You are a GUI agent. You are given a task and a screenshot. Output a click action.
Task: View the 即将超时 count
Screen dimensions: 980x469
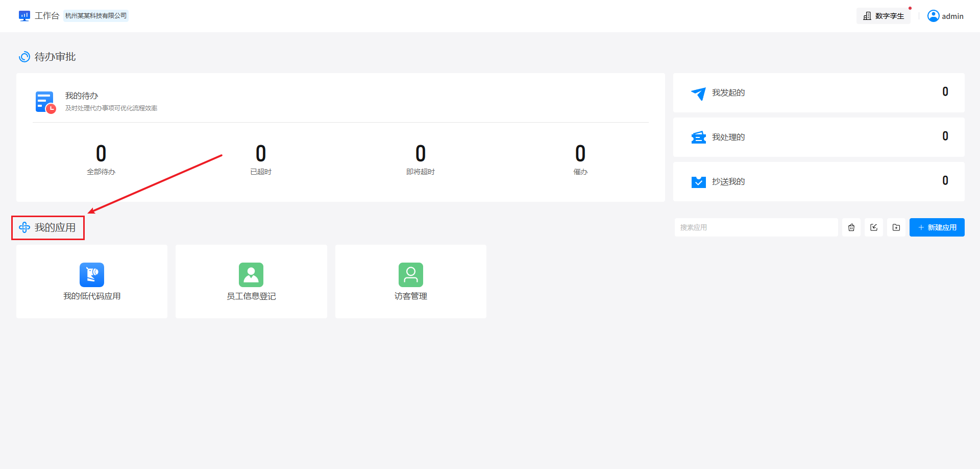click(421, 154)
